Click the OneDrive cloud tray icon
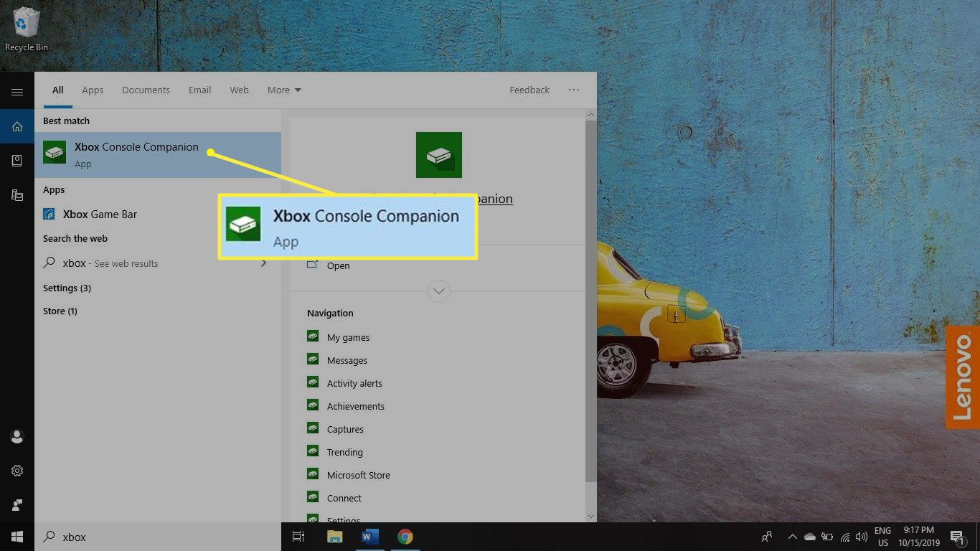Screen dimensions: 980x551 coord(810,537)
